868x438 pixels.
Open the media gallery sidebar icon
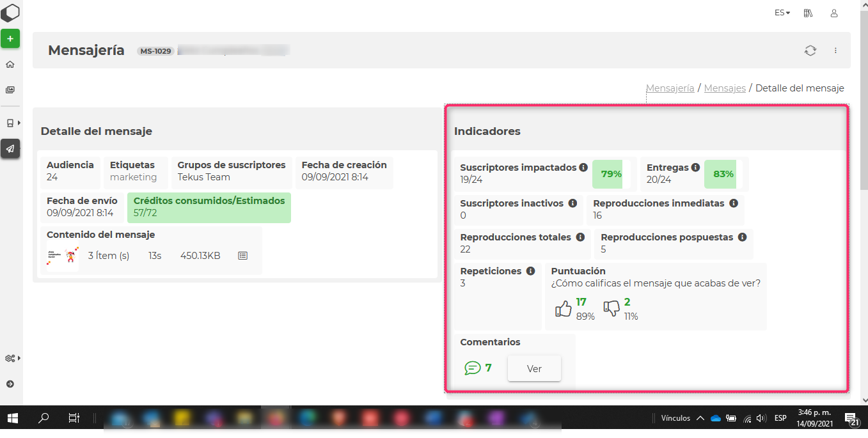10,90
